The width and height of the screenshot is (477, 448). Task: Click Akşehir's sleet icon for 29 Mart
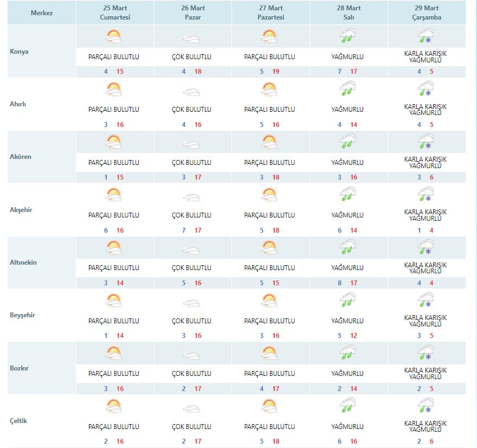426,195
